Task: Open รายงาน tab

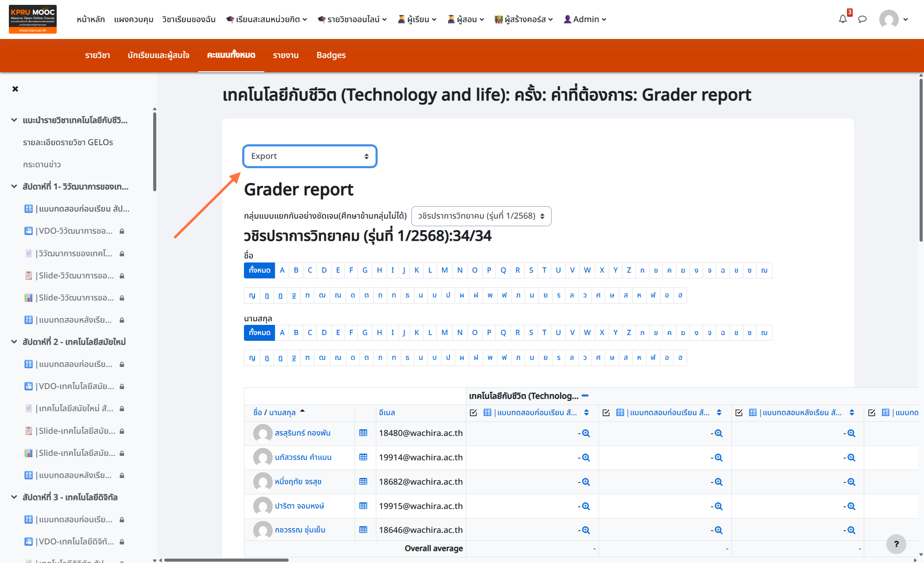Action: [x=286, y=55]
